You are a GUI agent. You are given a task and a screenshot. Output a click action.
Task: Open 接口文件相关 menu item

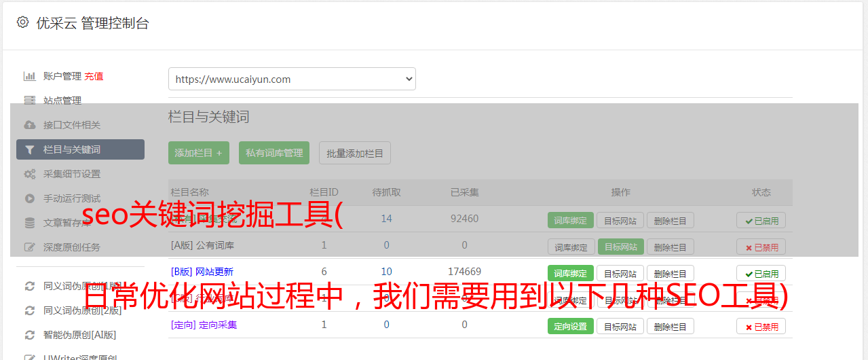click(x=72, y=125)
